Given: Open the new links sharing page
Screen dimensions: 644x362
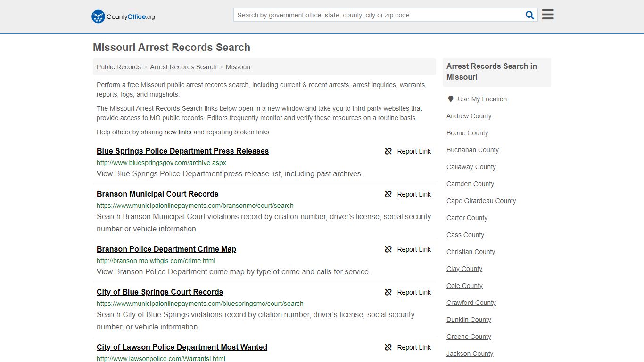Looking at the screenshot, I should pyautogui.click(x=178, y=132).
